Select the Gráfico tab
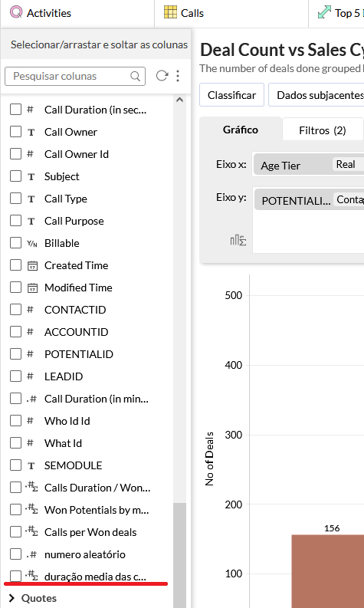Viewport: 364px width, 608px height. [x=241, y=130]
